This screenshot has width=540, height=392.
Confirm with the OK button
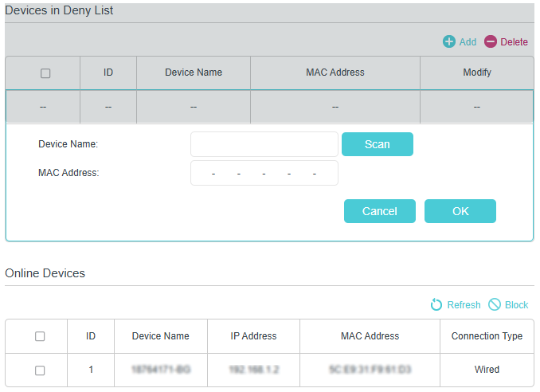[460, 211]
